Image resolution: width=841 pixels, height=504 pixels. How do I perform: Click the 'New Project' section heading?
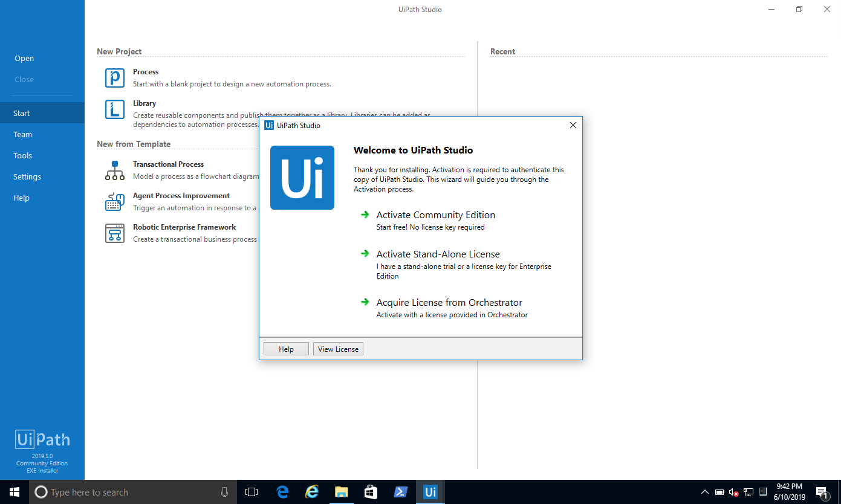click(119, 51)
